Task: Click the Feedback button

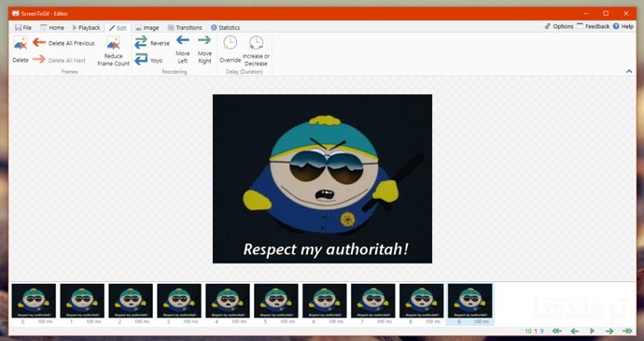Action: tap(593, 26)
